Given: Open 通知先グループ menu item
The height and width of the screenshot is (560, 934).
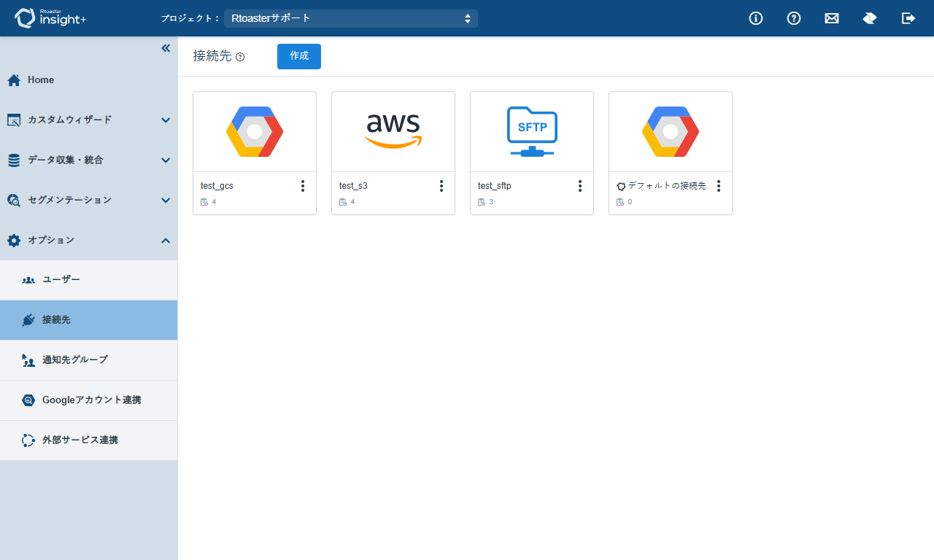Looking at the screenshot, I should (88, 360).
